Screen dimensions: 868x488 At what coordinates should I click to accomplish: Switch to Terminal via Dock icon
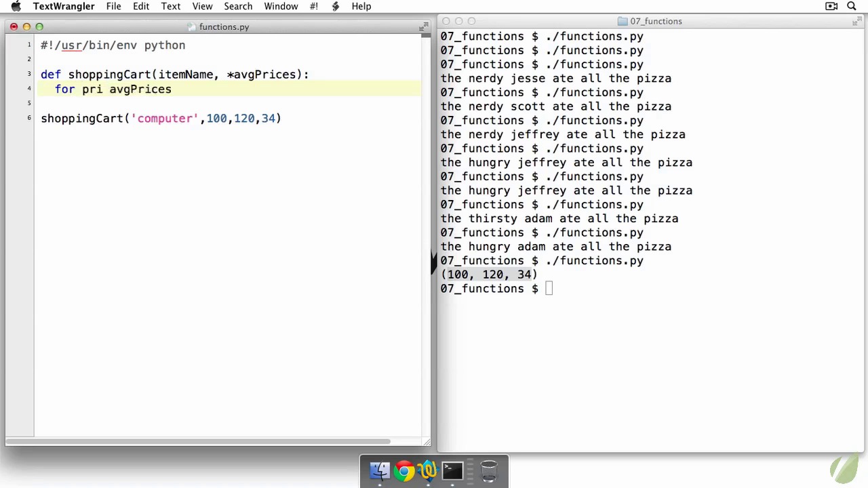(x=452, y=470)
